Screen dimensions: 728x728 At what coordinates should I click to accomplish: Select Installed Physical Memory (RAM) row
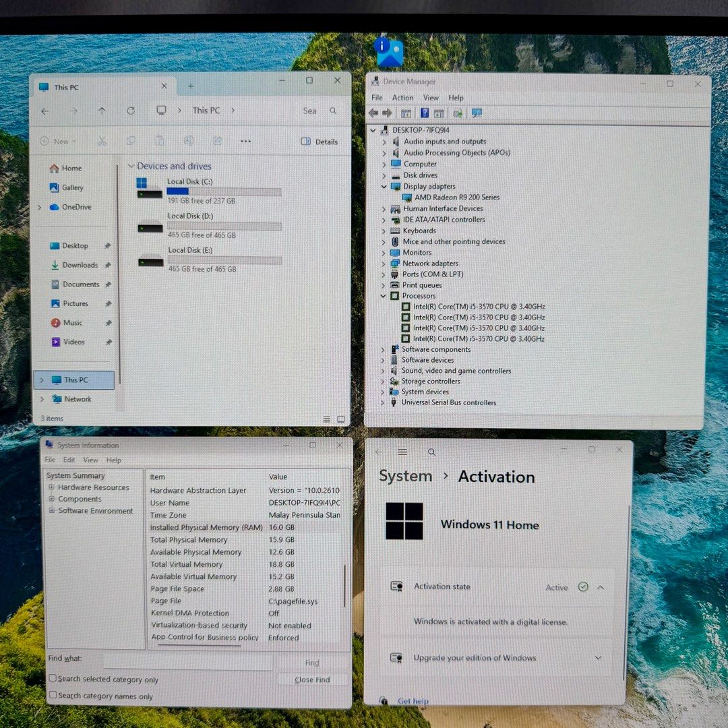(247, 527)
